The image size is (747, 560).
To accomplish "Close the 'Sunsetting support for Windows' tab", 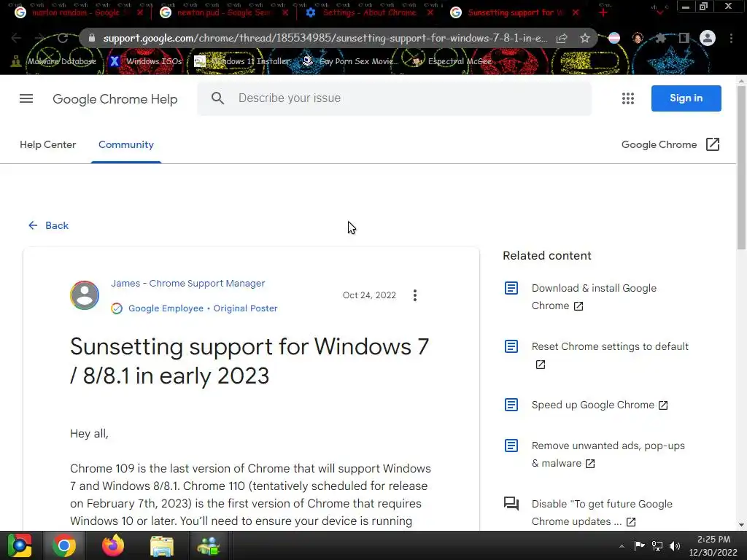I will pyautogui.click(x=576, y=12).
